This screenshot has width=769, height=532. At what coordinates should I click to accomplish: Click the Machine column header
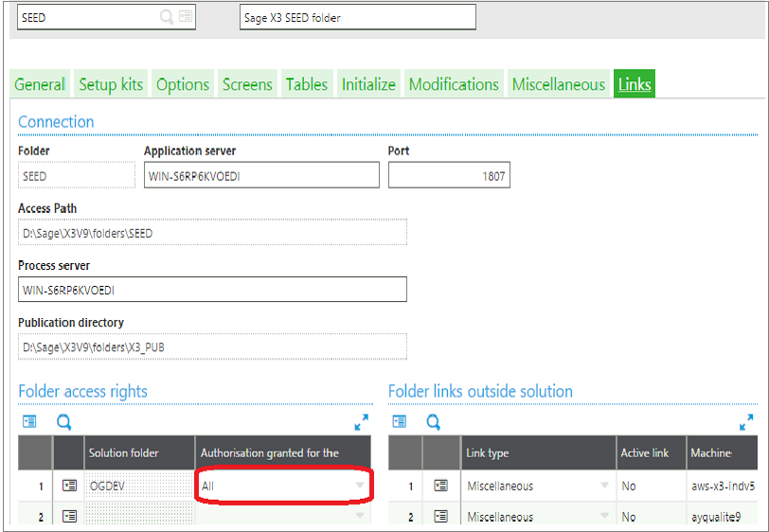click(x=722, y=452)
